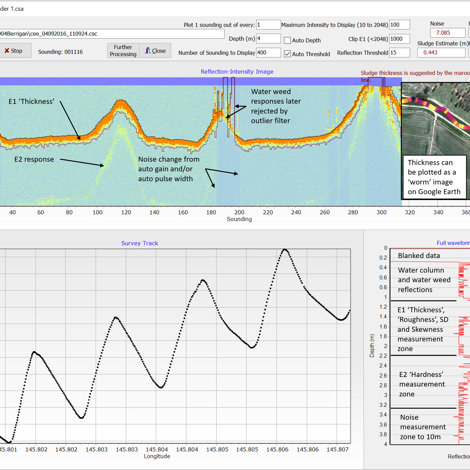The height and width of the screenshot is (470, 470).
Task: Click the Clip E1 value field
Action: (399, 39)
